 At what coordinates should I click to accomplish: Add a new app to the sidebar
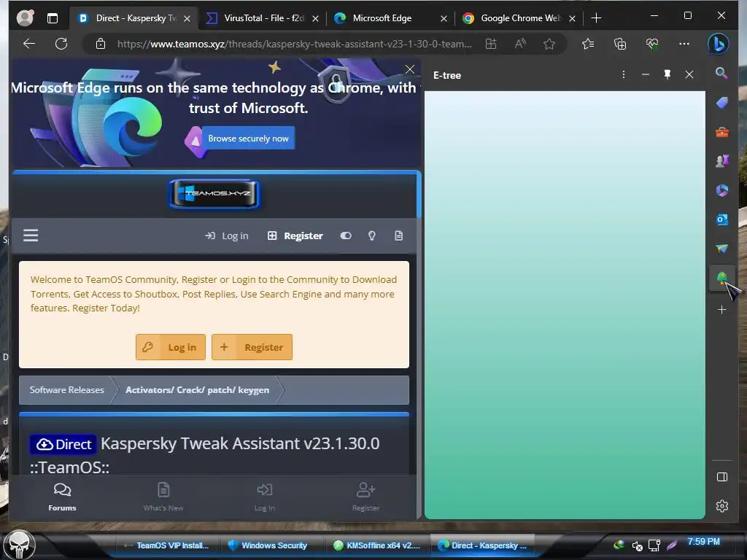pyautogui.click(x=721, y=310)
